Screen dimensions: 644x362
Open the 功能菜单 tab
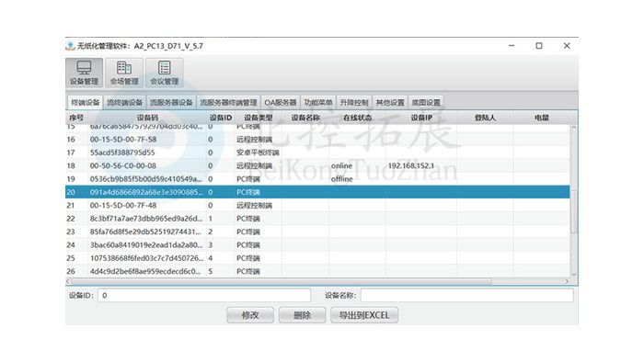[x=318, y=103]
